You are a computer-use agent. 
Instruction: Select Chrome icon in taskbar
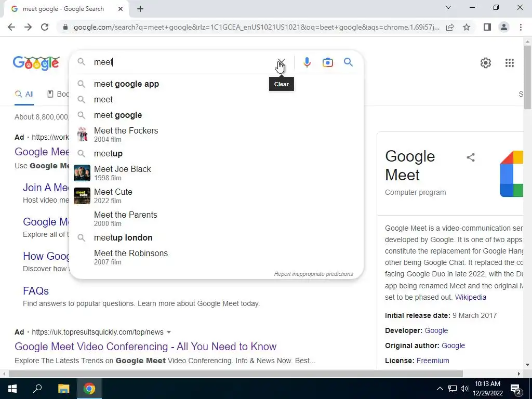point(89,389)
